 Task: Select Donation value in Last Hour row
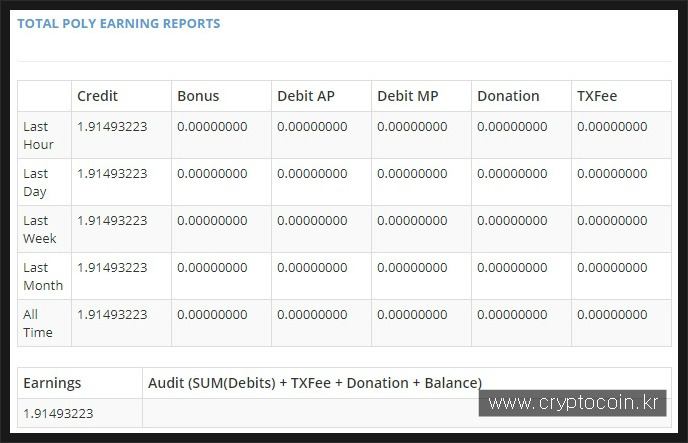pos(512,126)
